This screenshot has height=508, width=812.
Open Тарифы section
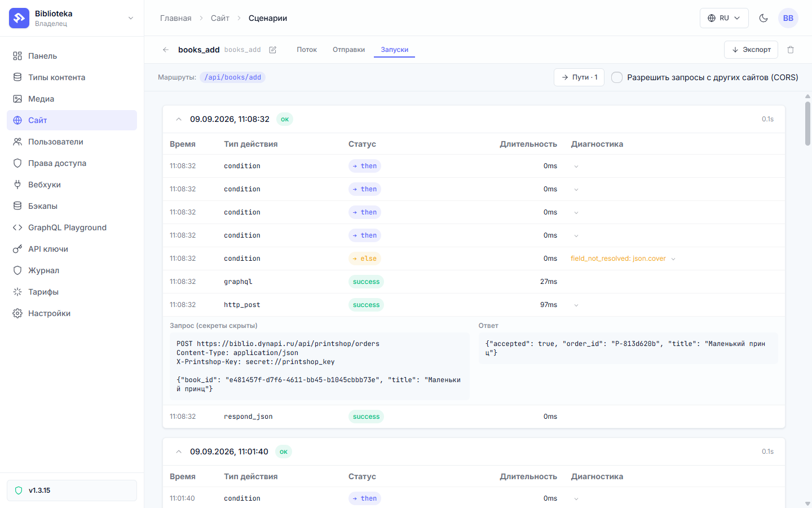point(72,292)
